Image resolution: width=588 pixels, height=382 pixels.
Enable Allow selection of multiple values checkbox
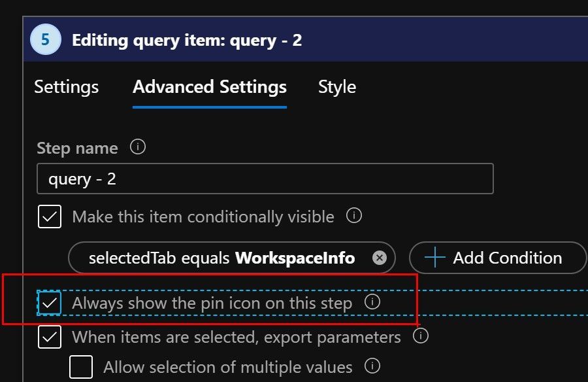point(81,367)
